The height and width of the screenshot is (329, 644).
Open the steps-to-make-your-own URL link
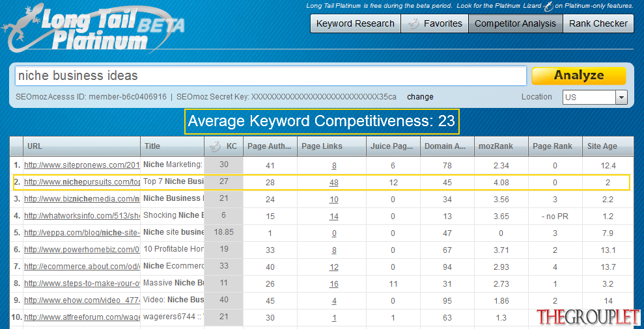(82, 283)
